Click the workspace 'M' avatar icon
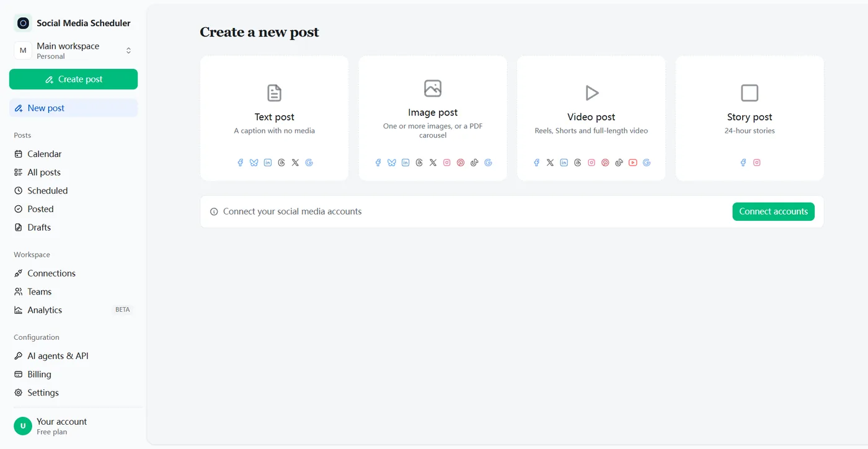 coord(23,51)
